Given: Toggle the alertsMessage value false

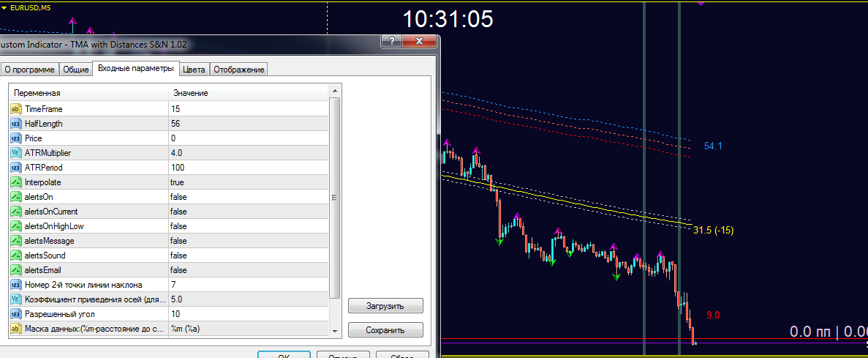Looking at the screenshot, I should 249,241.
